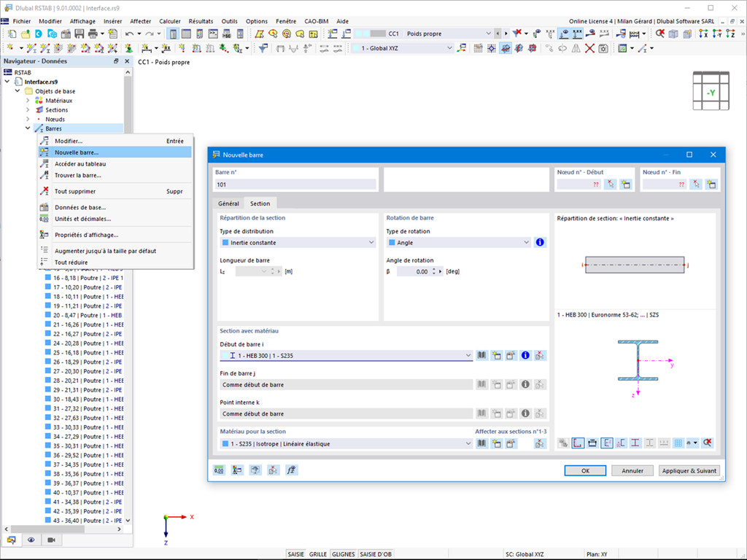Increase the rotation angle with stepper up arrow

(x=434, y=269)
